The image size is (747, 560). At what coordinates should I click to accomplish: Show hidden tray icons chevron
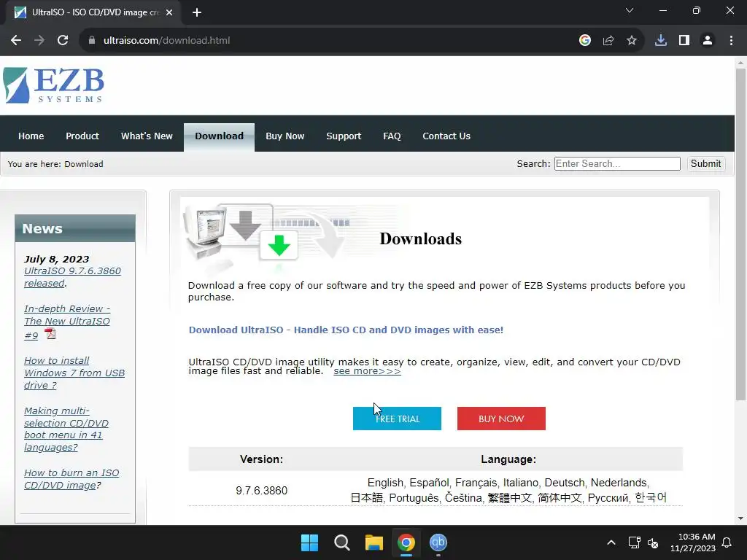point(611,542)
